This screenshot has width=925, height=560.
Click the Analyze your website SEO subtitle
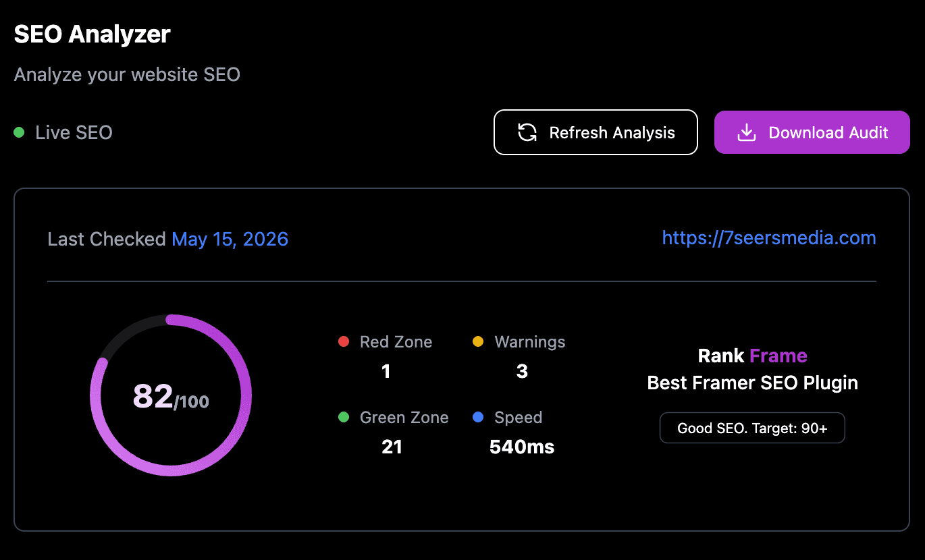127,74
